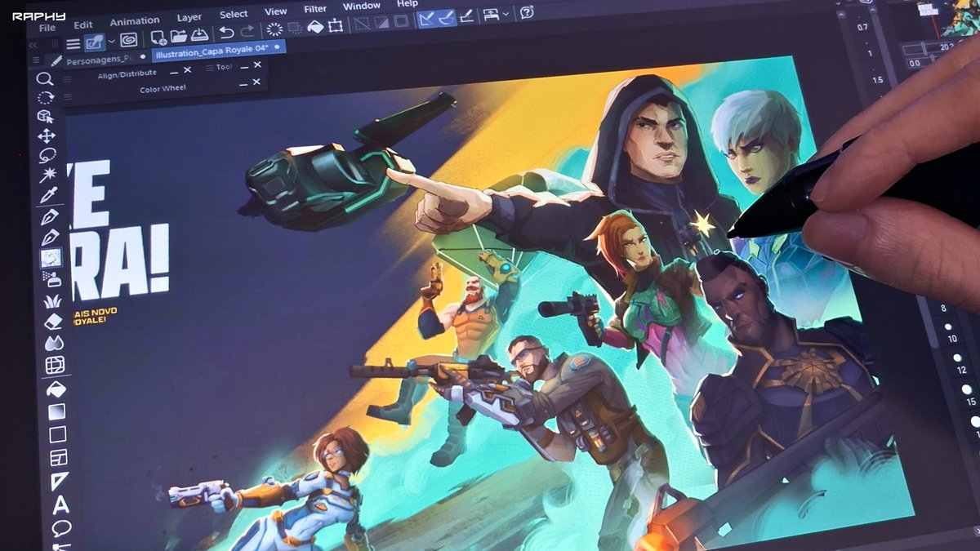Viewport: 980px width, 551px height.
Task: Select the Move layer tool
Action: [x=47, y=136]
